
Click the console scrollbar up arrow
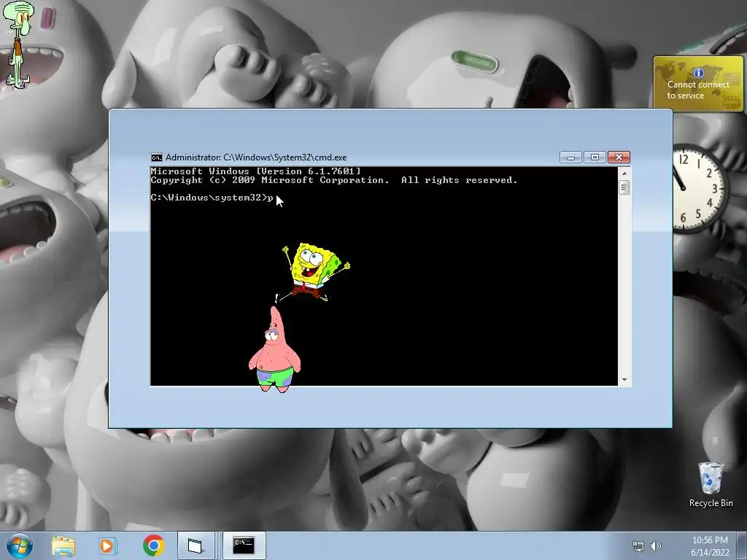point(624,174)
